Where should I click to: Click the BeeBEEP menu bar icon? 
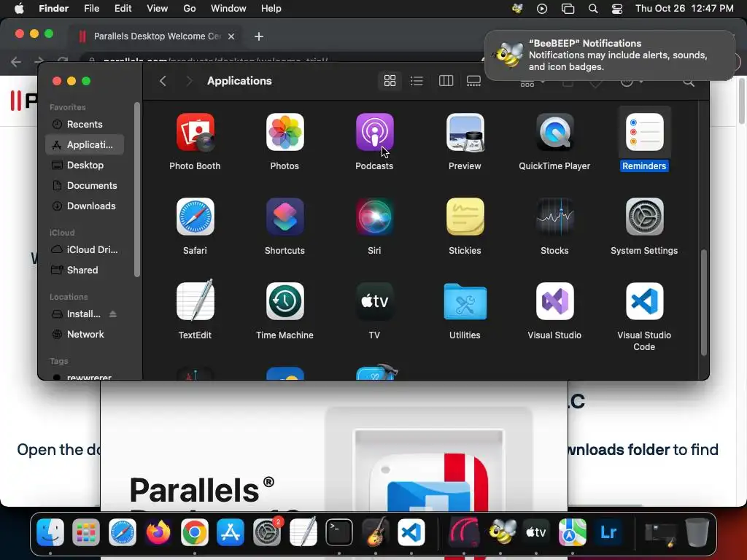pyautogui.click(x=517, y=9)
